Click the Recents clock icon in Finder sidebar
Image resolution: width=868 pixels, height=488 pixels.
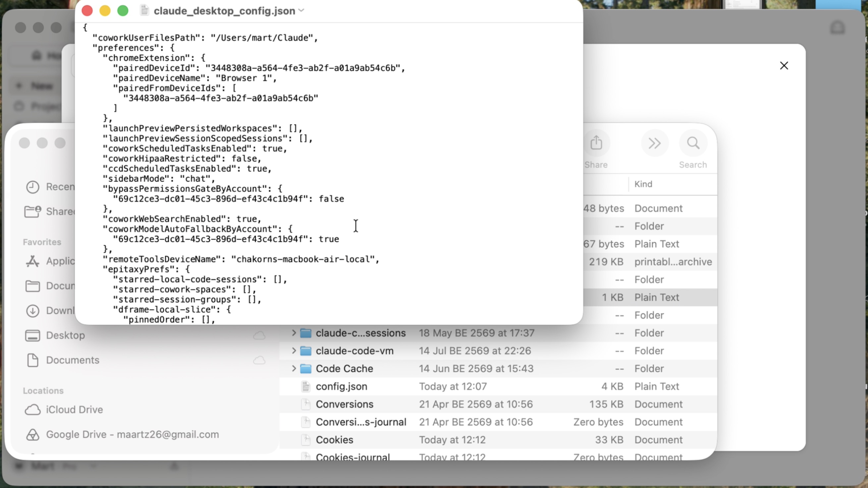[x=33, y=187]
